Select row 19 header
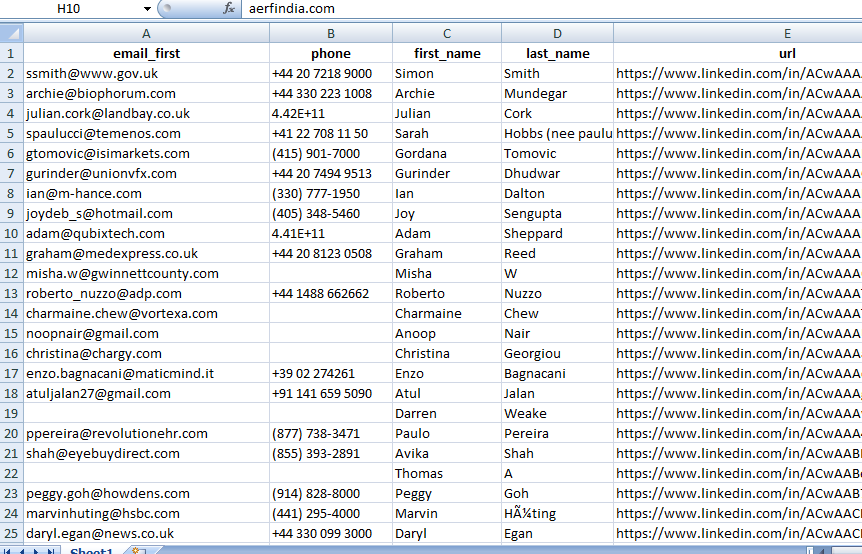Image resolution: width=862 pixels, height=554 pixels. click(12, 413)
